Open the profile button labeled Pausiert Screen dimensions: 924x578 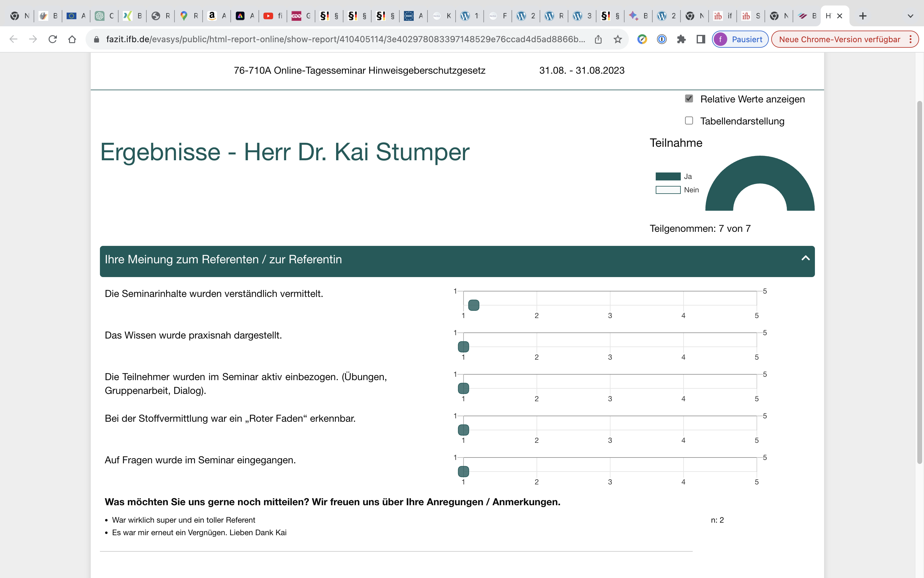[x=740, y=39]
